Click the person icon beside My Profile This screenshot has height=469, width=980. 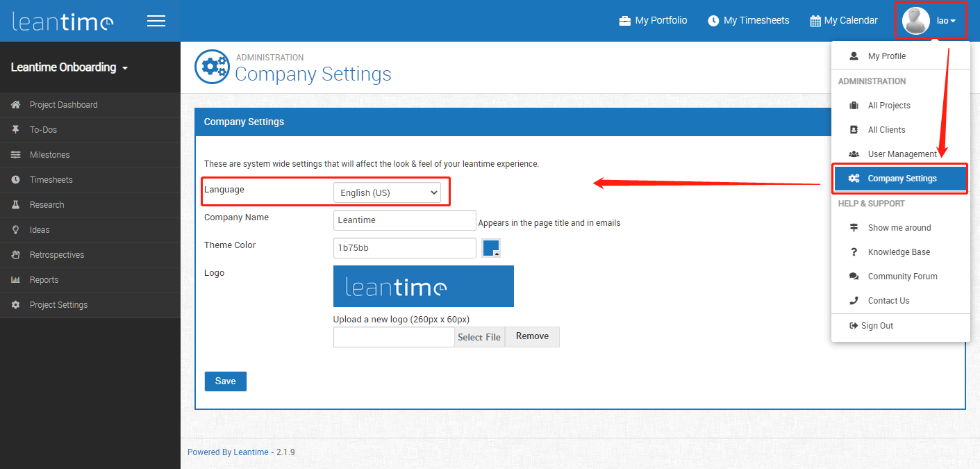click(854, 56)
